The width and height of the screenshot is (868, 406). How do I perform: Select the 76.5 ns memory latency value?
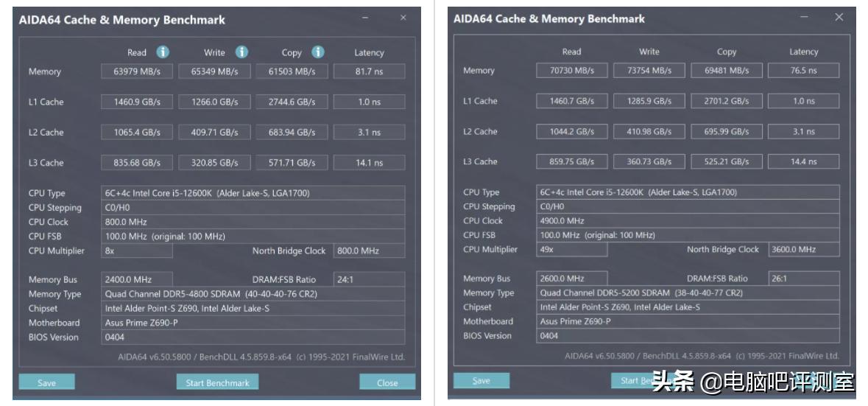point(804,70)
